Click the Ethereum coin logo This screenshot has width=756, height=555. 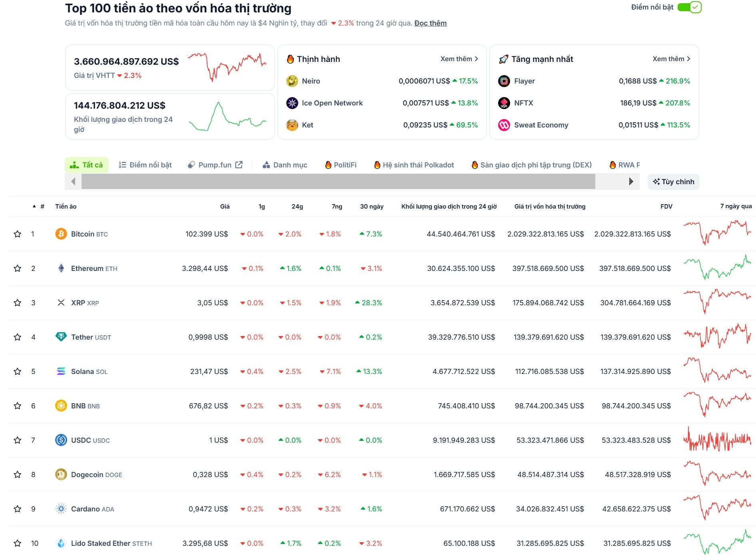point(61,268)
